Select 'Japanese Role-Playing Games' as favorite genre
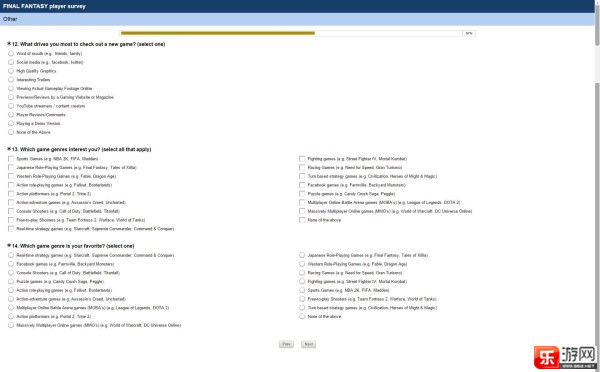This screenshot has height=372, width=600. [x=302, y=255]
